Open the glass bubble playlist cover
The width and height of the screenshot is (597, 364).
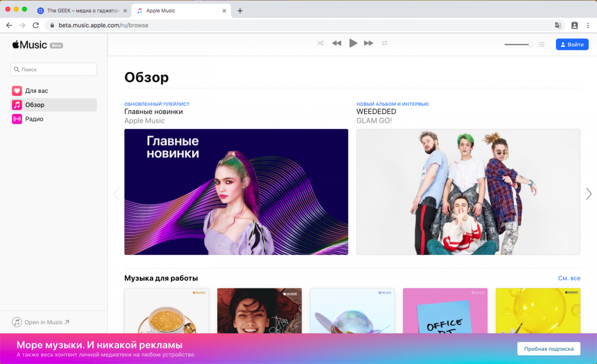352,310
